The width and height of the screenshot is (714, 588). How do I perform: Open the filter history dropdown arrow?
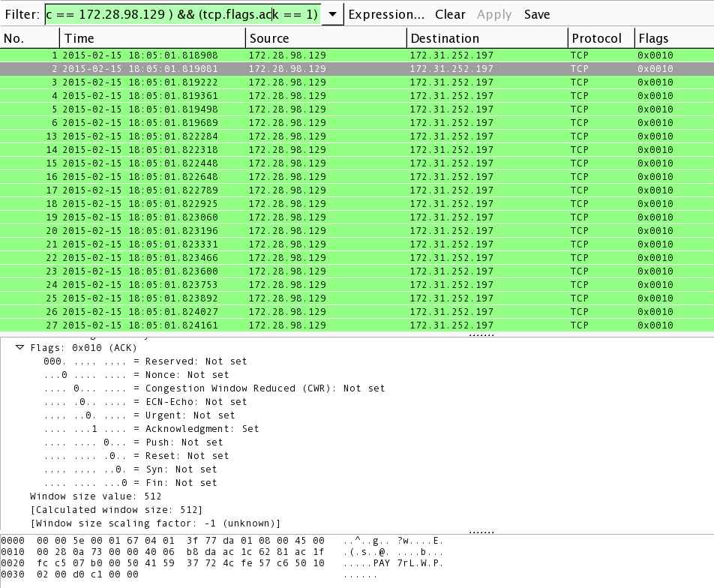coord(332,14)
